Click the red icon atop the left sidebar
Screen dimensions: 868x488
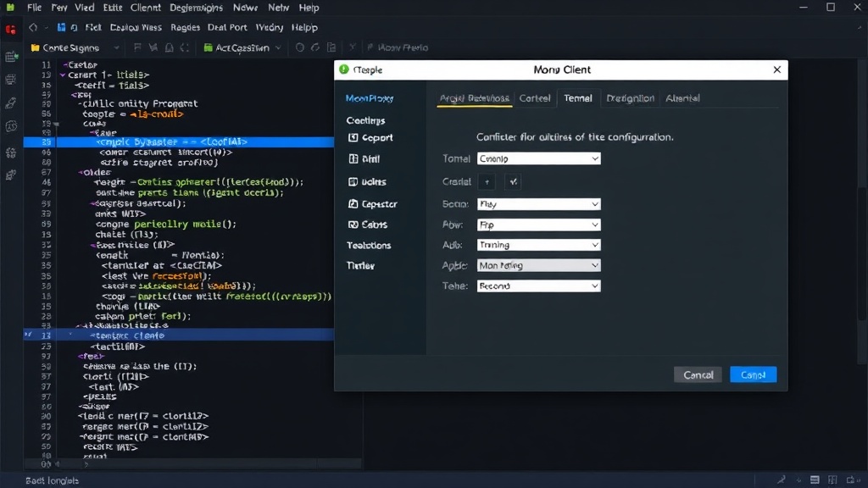point(10,30)
